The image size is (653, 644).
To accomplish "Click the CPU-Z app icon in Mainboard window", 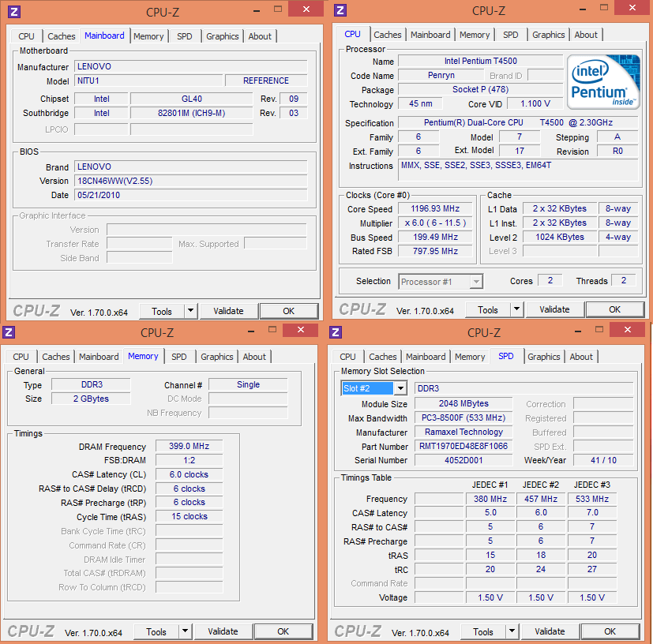I will tap(14, 11).
